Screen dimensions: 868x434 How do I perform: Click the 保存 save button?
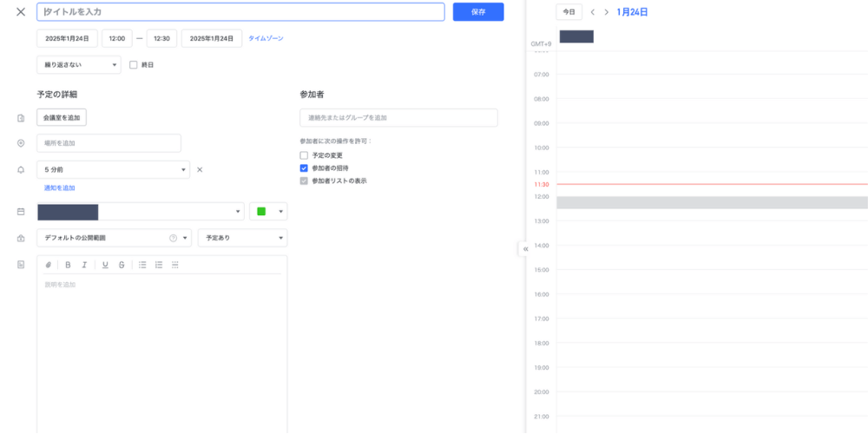(x=478, y=12)
